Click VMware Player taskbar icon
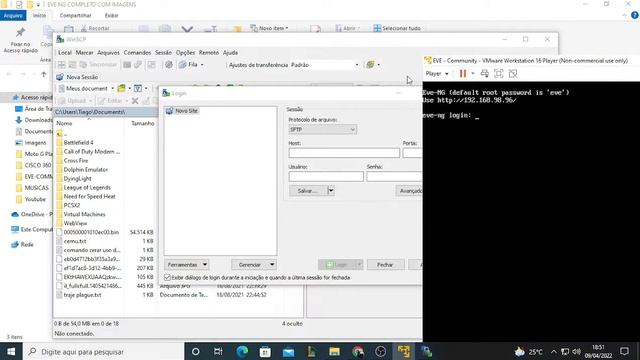Image resolution: width=640 pixels, height=360 pixels. (x=404, y=351)
